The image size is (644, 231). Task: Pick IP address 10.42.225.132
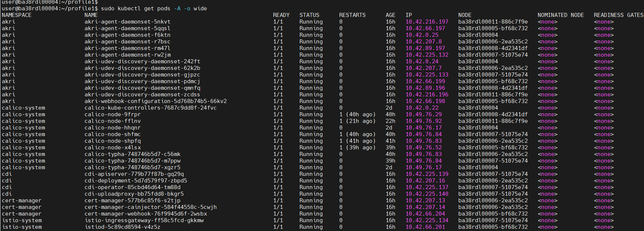click(427, 55)
